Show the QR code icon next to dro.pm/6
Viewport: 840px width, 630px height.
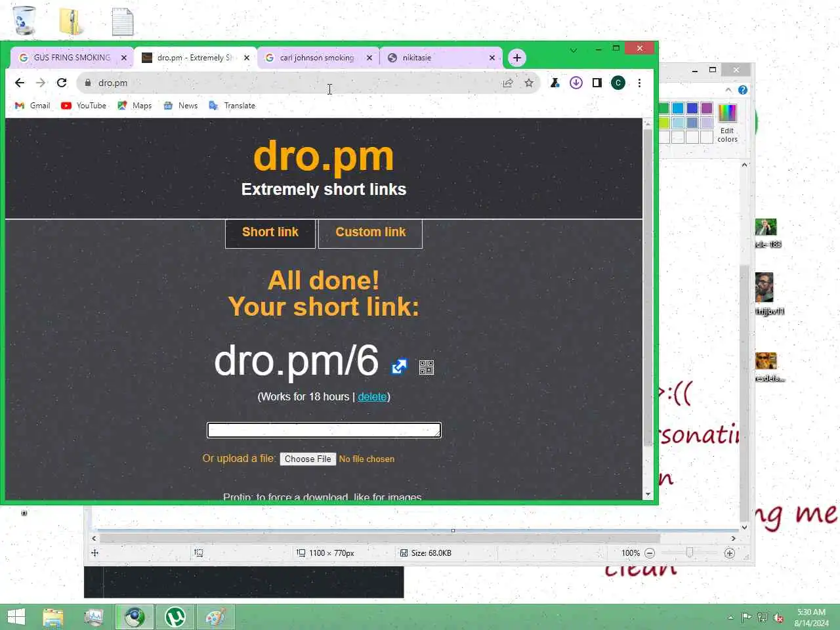427,367
